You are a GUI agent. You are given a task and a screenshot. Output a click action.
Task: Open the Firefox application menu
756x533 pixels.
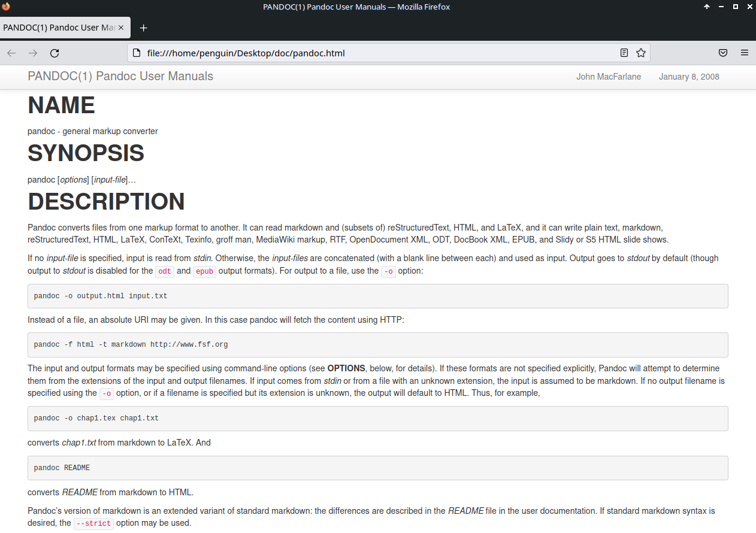click(x=745, y=53)
